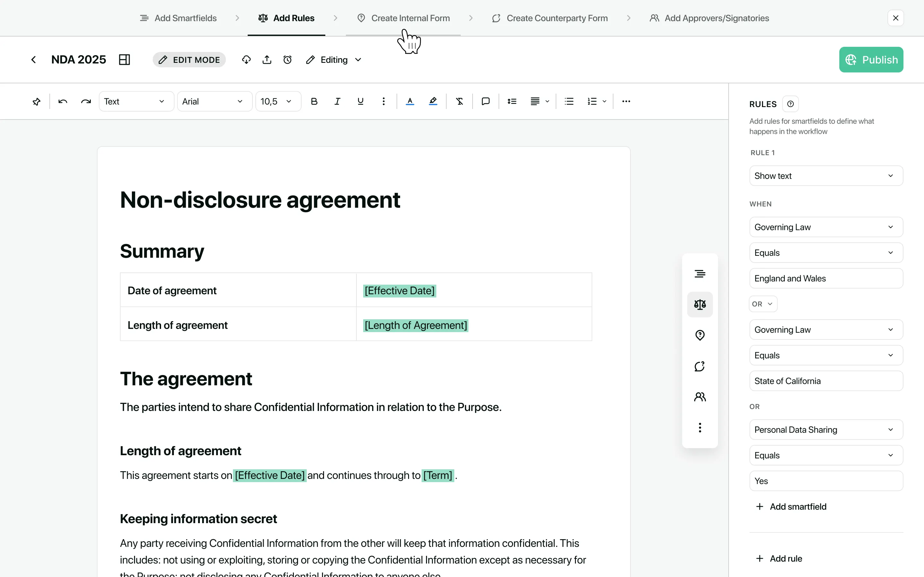Click the layout panel icon beside NDA 2025

pos(124,60)
